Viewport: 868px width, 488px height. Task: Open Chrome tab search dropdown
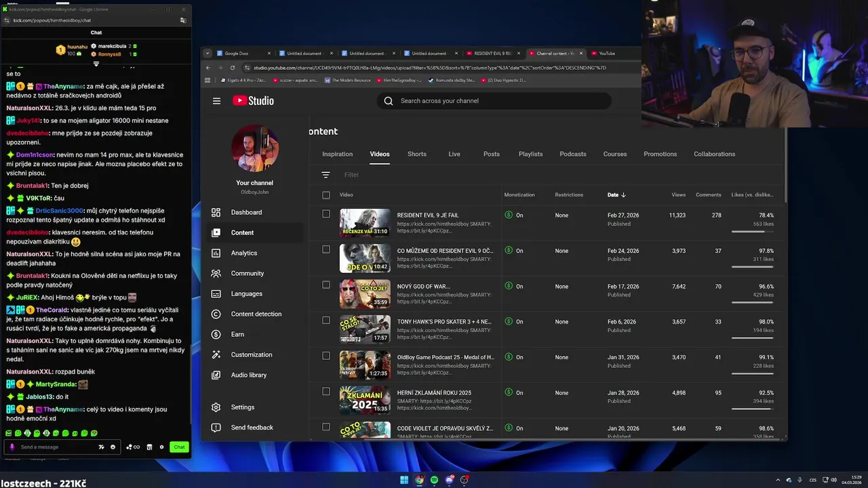coord(208,54)
